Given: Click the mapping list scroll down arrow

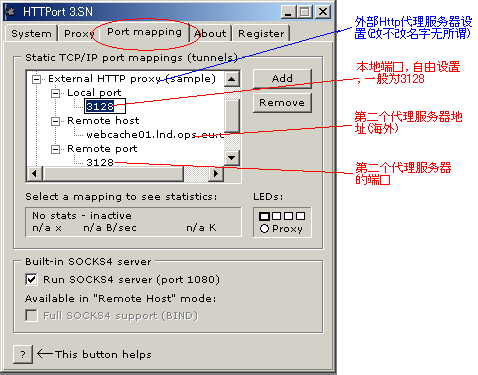Looking at the screenshot, I should 232,157.
